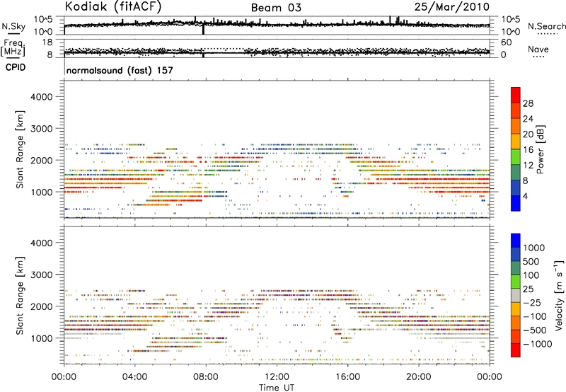Click the 'Freq. [MHz]' label
Screen dimensions: 566x392
coord(13,48)
